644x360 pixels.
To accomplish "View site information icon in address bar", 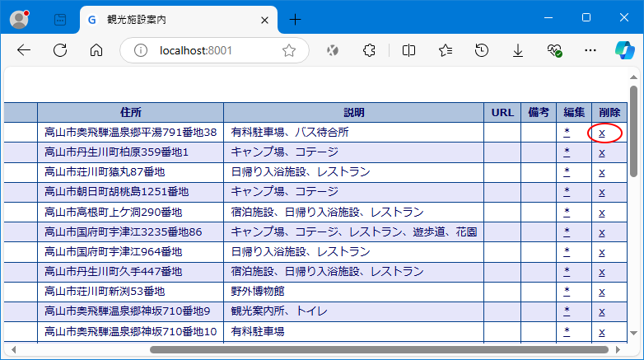I will click(141, 50).
